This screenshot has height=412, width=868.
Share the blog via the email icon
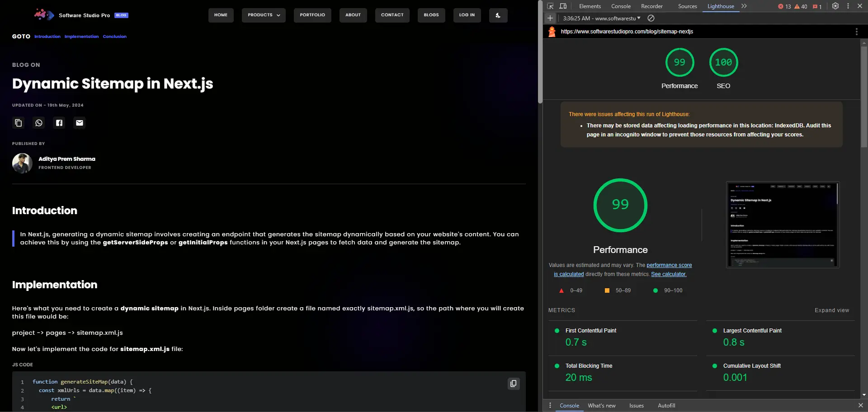coord(80,123)
